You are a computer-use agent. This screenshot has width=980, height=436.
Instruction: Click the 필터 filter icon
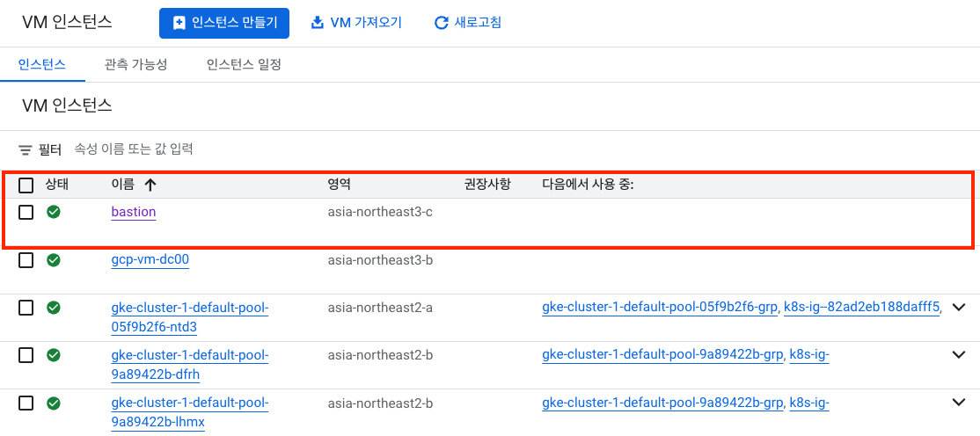click(25, 150)
